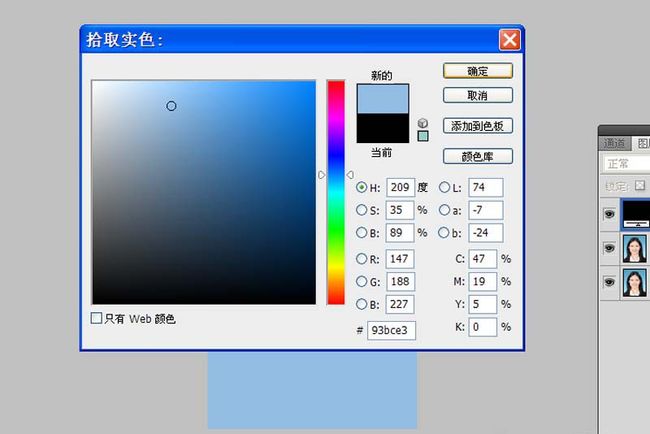Select the Lab a radio button
The image size is (650, 434).
(444, 210)
